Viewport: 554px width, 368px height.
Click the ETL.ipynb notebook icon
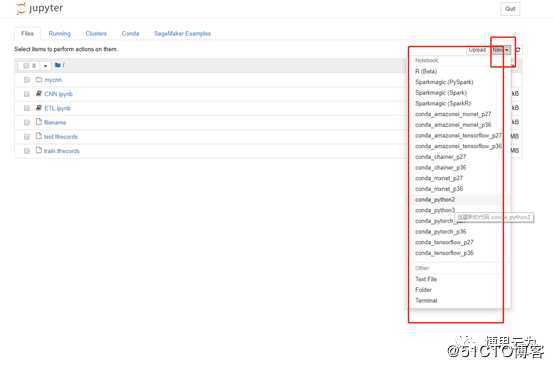coord(39,108)
